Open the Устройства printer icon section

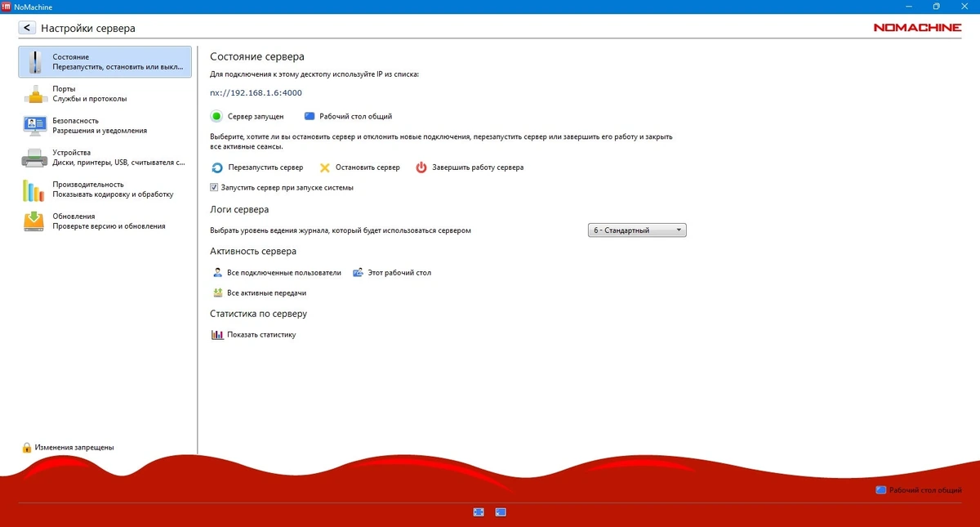pos(105,158)
